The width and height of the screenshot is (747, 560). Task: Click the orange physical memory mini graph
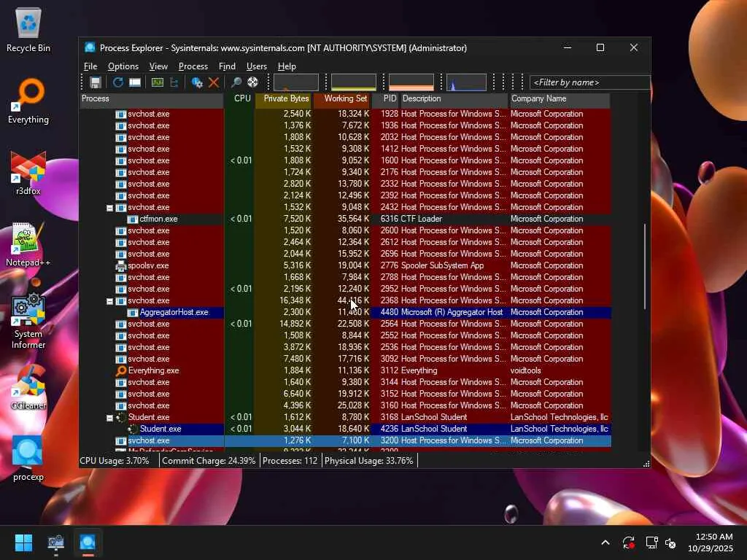tap(411, 82)
